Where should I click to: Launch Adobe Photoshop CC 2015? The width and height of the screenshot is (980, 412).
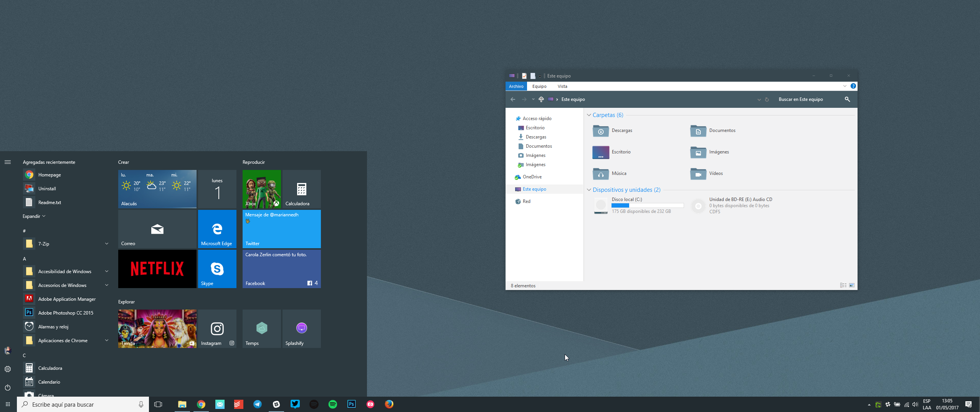coord(67,313)
